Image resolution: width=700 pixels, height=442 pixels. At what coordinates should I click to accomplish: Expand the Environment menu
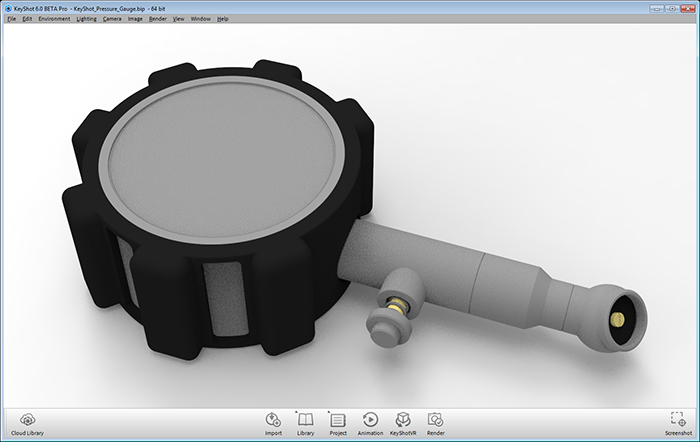[54, 19]
